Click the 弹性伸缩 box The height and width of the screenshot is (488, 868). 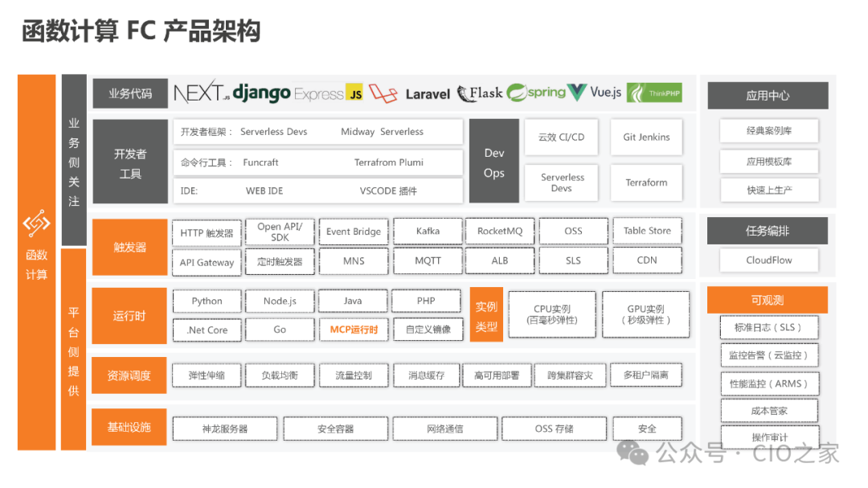pos(207,375)
